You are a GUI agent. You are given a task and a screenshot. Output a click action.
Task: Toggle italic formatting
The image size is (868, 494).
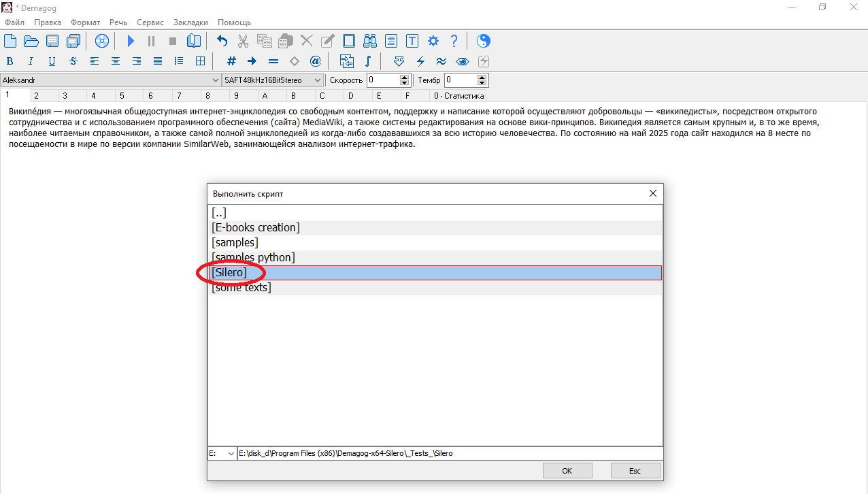[31, 61]
